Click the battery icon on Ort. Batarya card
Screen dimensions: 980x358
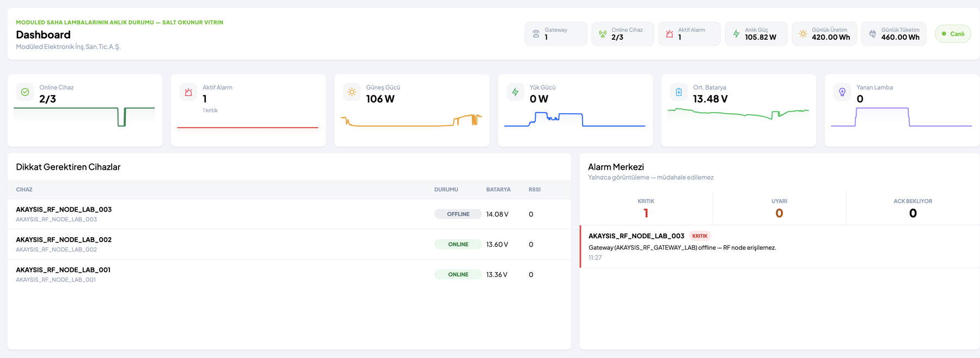[679, 92]
